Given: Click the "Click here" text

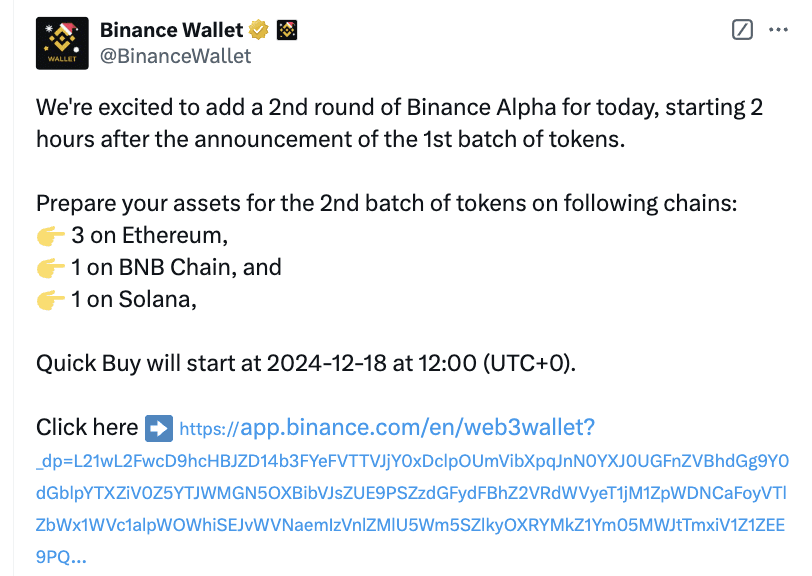Looking at the screenshot, I should click(87, 428).
